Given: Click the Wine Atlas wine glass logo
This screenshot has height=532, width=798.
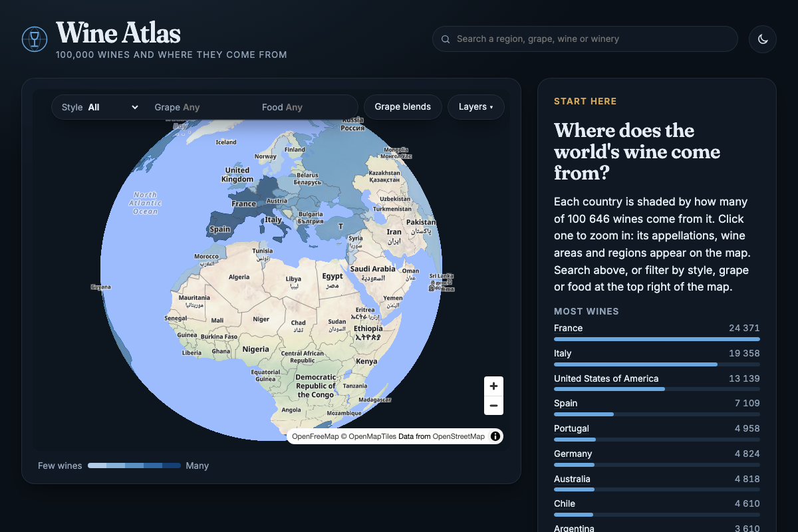Looking at the screenshot, I should tap(35, 39).
